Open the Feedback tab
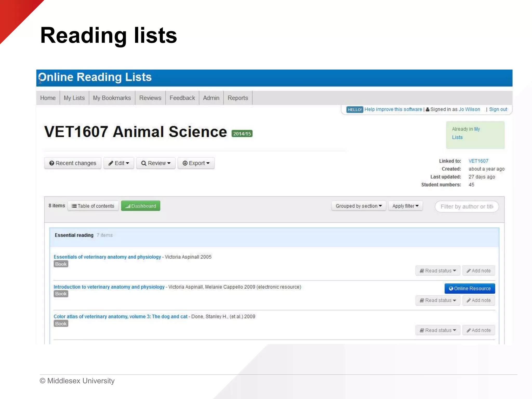The image size is (532, 399). tap(182, 98)
